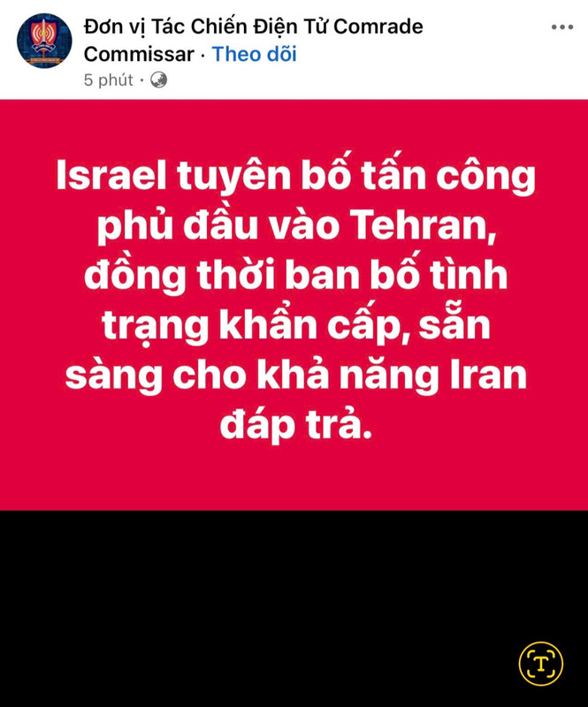Screen dimensions: 588x707
Task: Click the line "sàng cho khả năng Iran"
Action: point(295,376)
